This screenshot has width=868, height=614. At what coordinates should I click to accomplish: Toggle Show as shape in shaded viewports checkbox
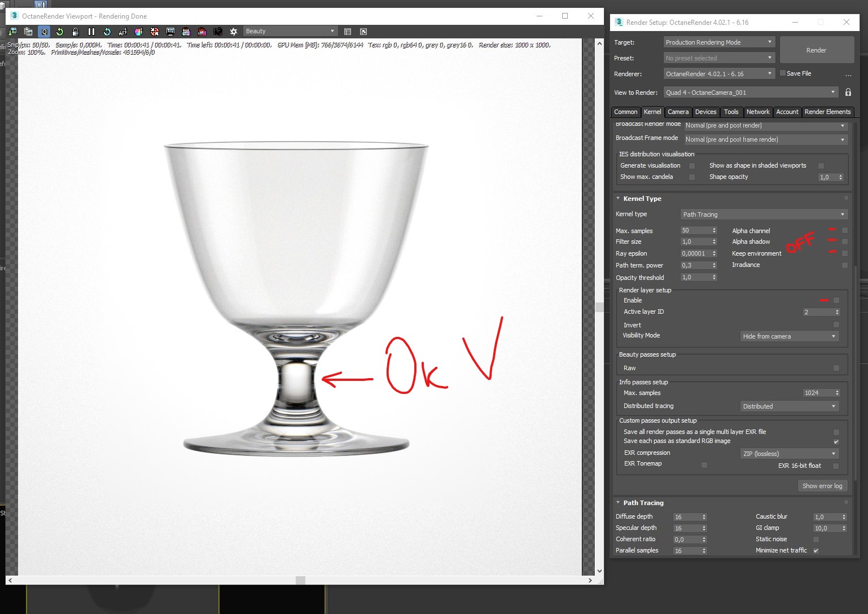click(x=821, y=166)
